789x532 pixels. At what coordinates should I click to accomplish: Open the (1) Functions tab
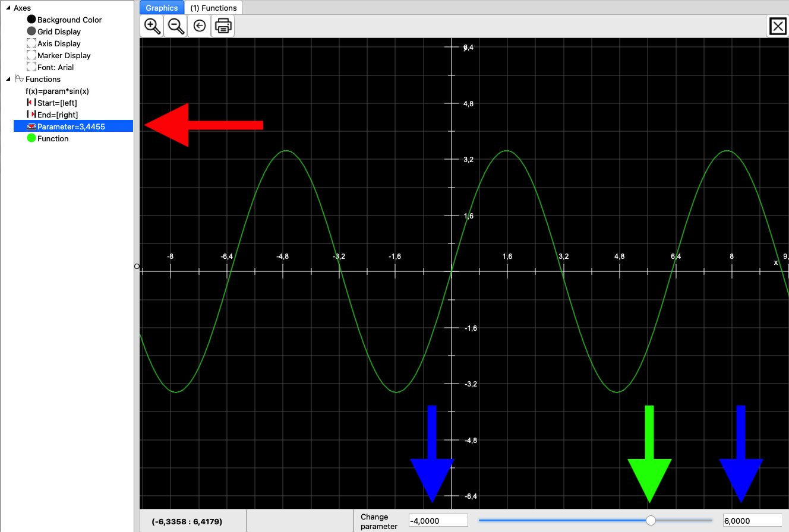tap(213, 8)
